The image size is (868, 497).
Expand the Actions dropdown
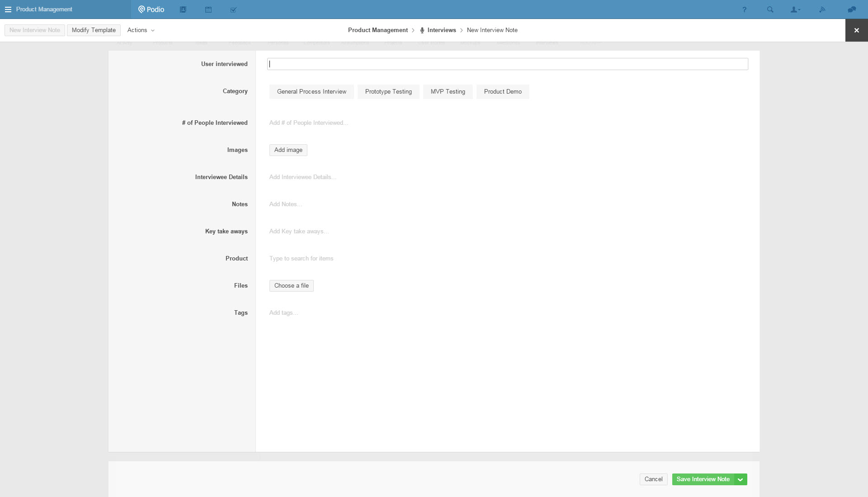(141, 30)
